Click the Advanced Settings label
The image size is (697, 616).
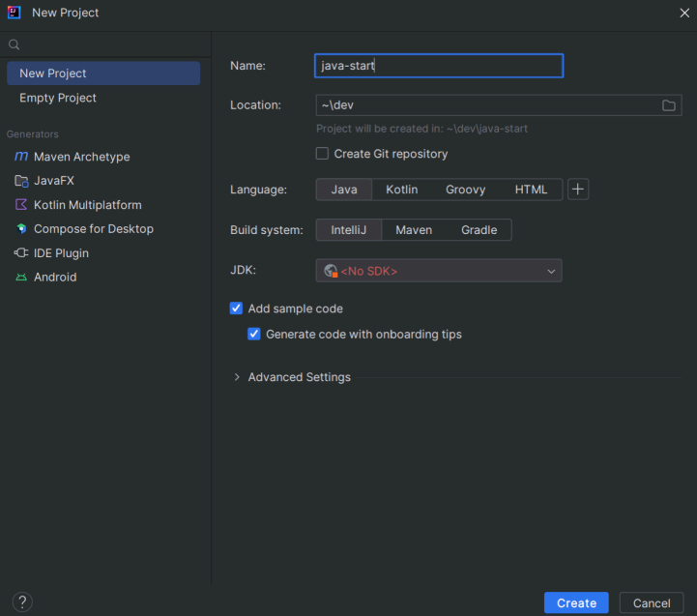299,377
